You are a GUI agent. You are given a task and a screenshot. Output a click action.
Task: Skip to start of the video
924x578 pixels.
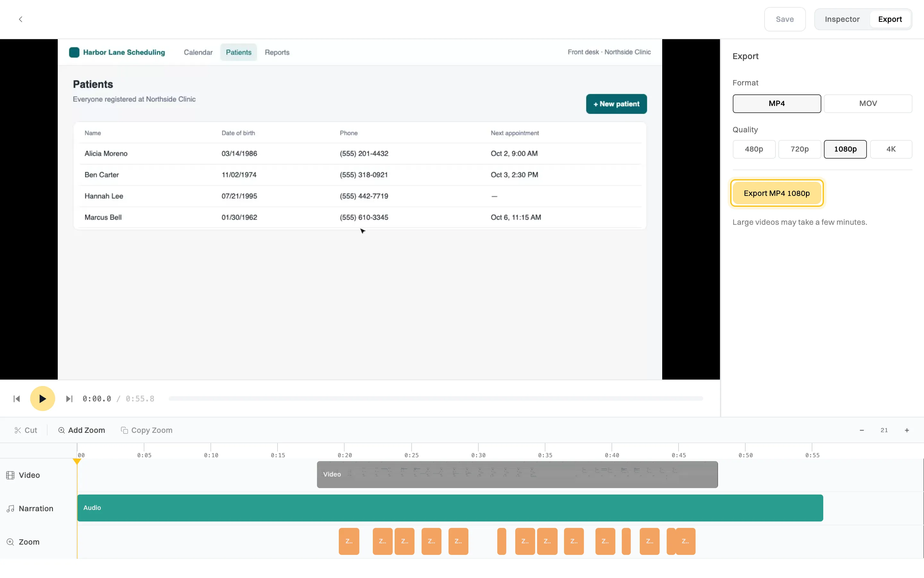16,399
